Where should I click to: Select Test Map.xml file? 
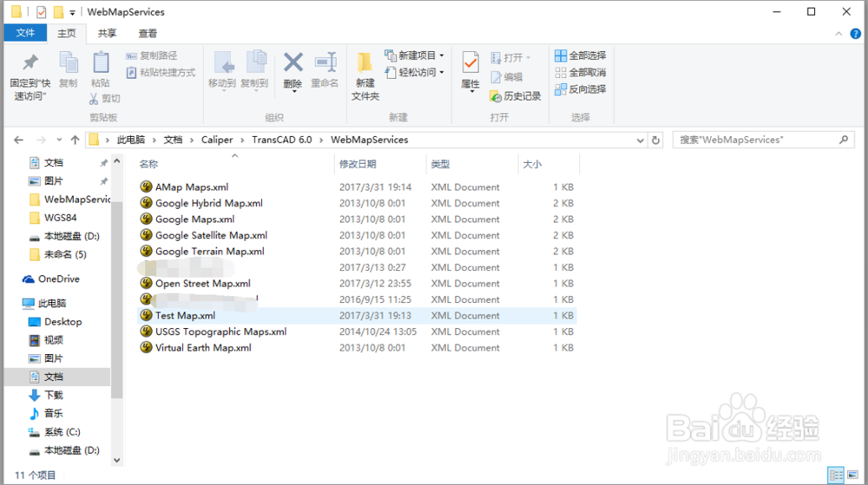click(185, 315)
